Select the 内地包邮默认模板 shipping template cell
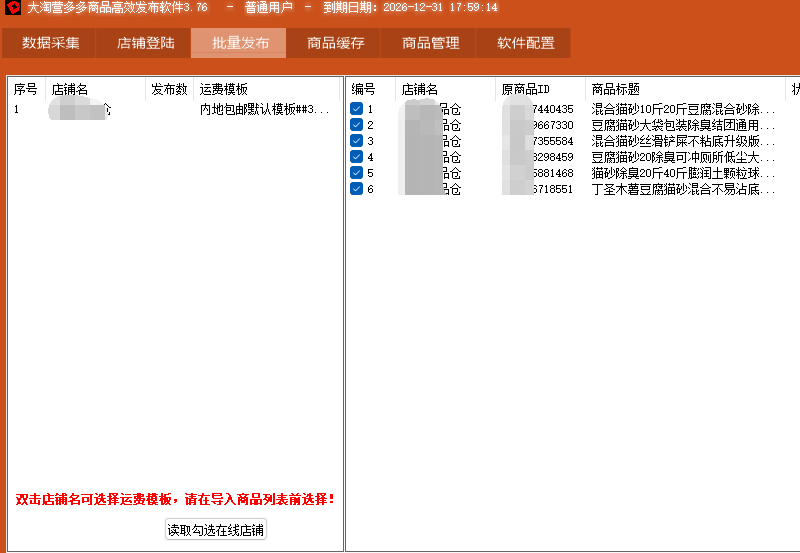This screenshot has height=553, width=800. coord(264,109)
